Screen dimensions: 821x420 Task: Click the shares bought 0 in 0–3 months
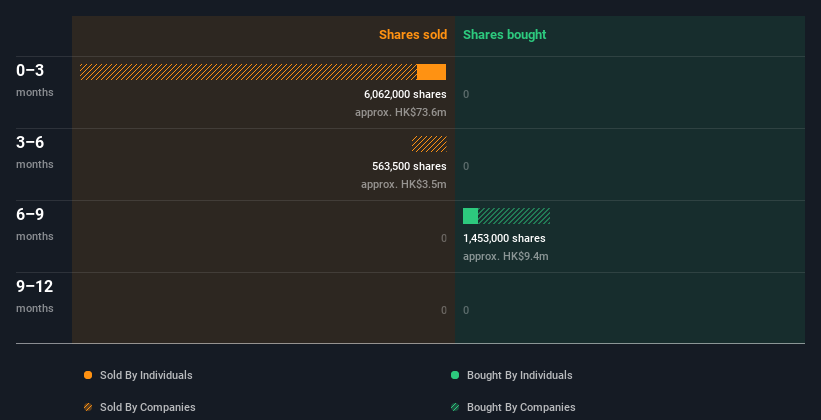(x=466, y=95)
